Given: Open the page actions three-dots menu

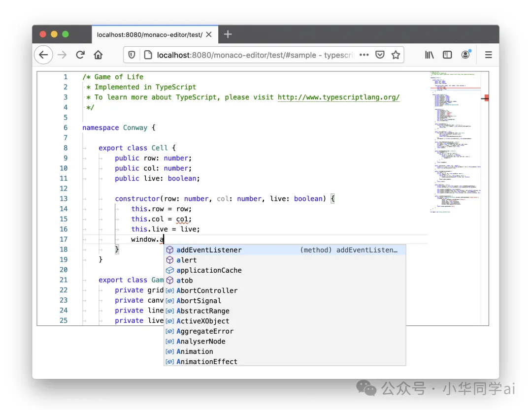Looking at the screenshot, I should coord(364,55).
